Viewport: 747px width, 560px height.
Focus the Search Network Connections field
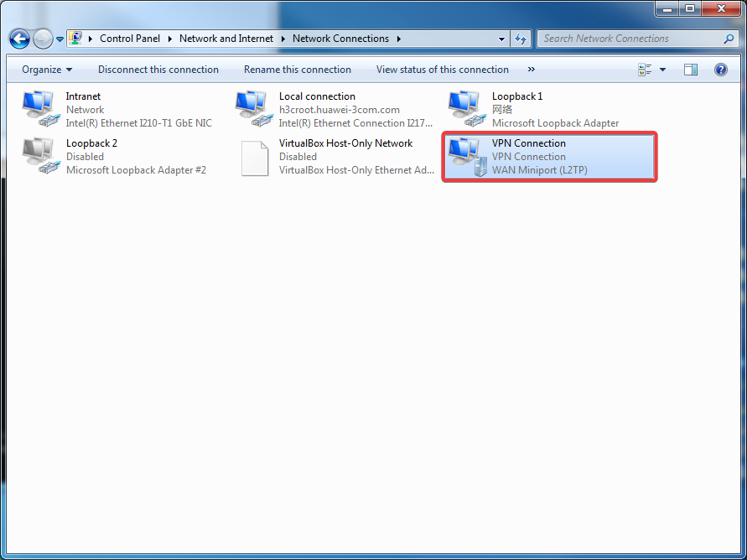637,39
